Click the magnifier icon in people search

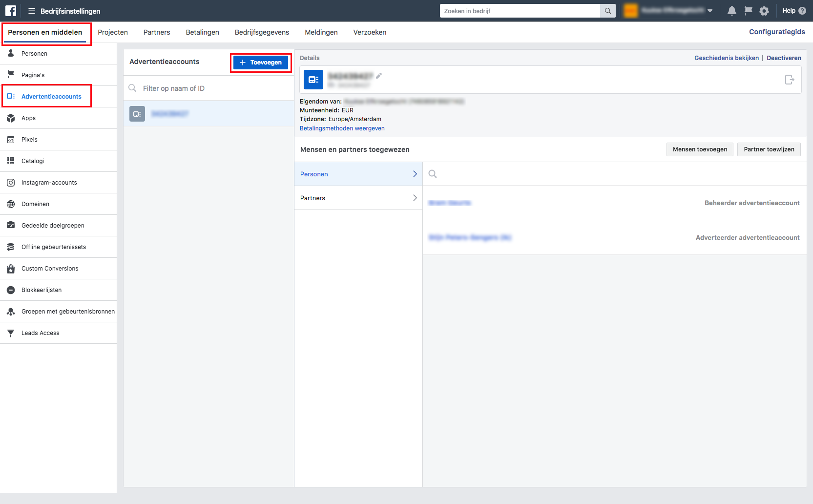coord(433,174)
